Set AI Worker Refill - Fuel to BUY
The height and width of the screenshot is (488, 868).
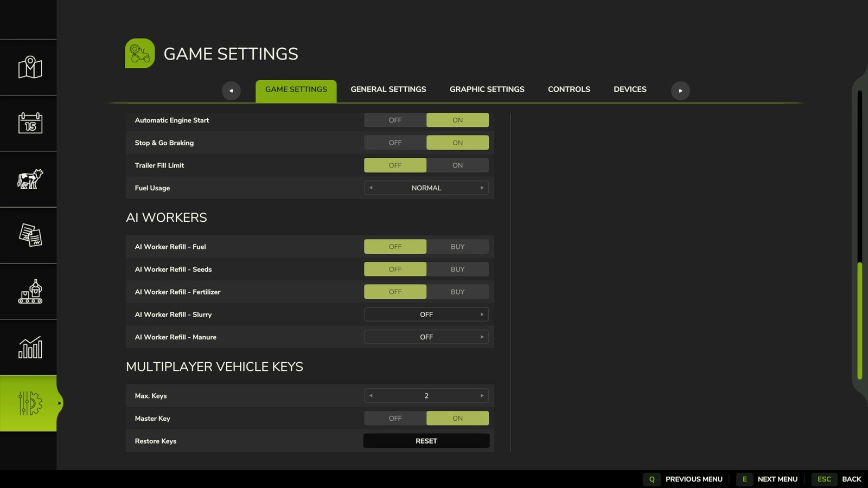(457, 246)
